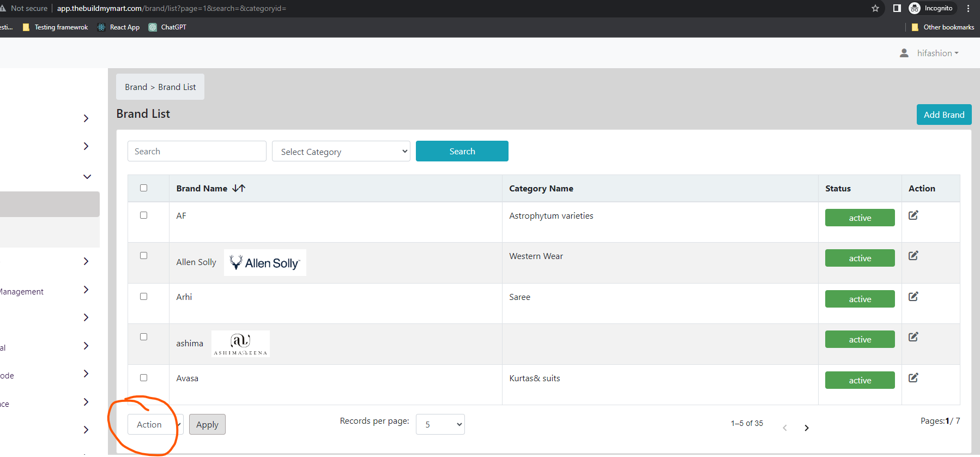980x457 pixels.
Task: Check the AF row checkbox
Action: (144, 215)
